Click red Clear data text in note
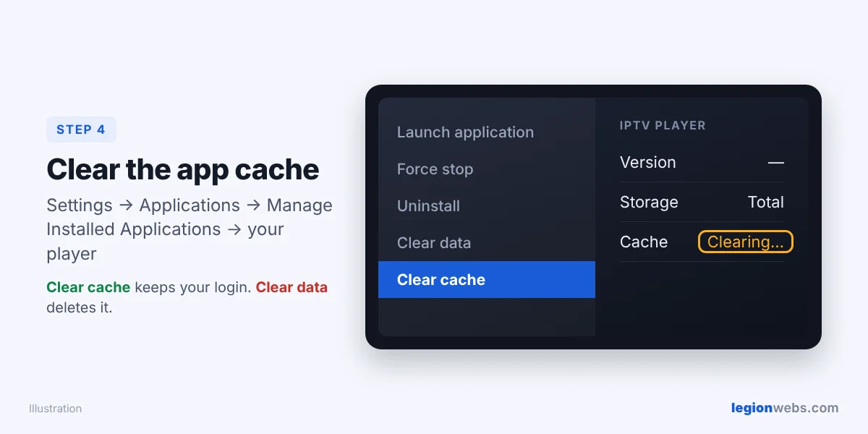This screenshot has width=868, height=434. 292,287
